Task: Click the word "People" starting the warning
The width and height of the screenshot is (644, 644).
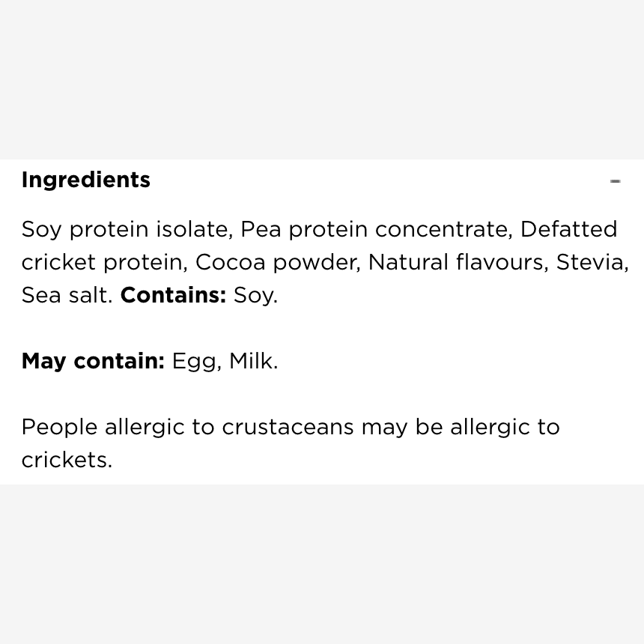Action: pyautogui.click(x=60, y=427)
